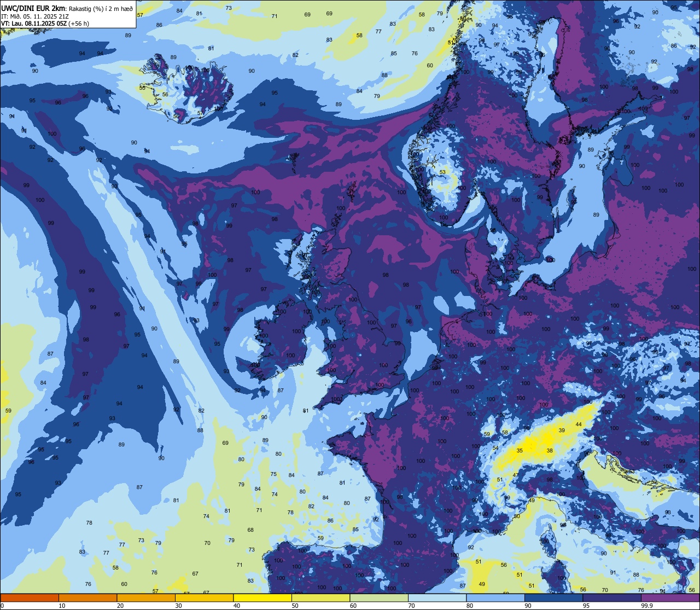The width and height of the screenshot is (700, 610).
Task: Select the purple above-99.9 legend band
Action: point(670,597)
